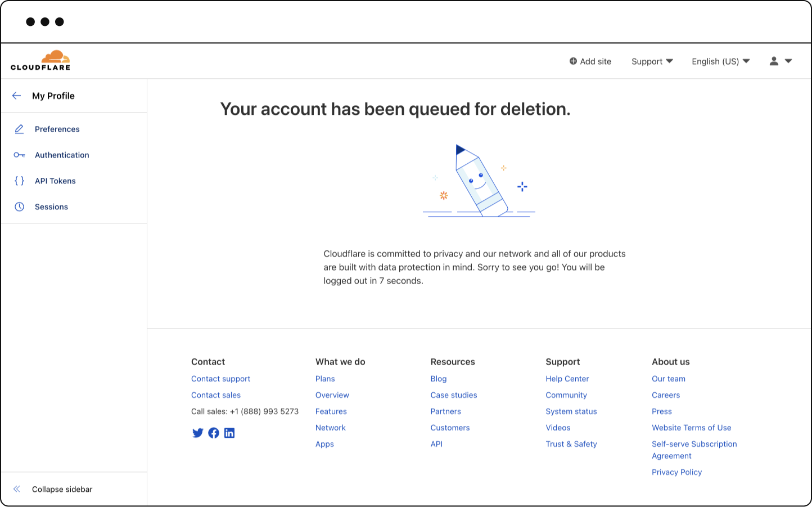
Task: Click the Call sales phone number text
Action: click(245, 411)
